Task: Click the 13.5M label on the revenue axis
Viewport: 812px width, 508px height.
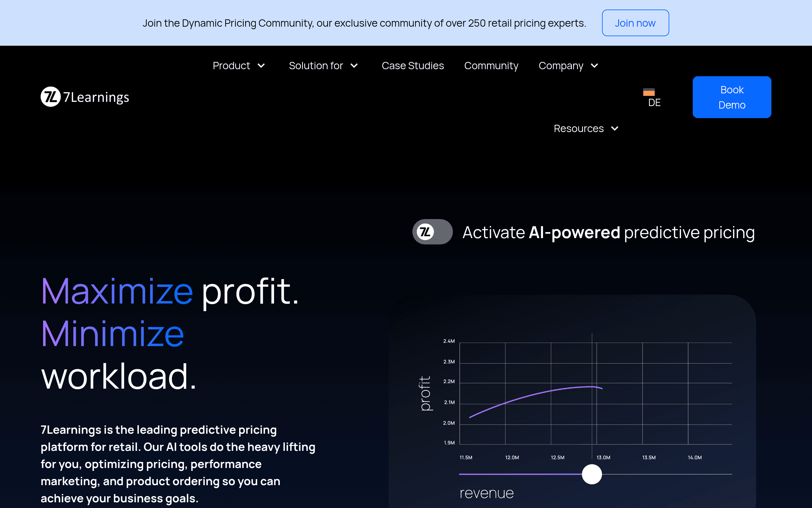Action: point(649,458)
